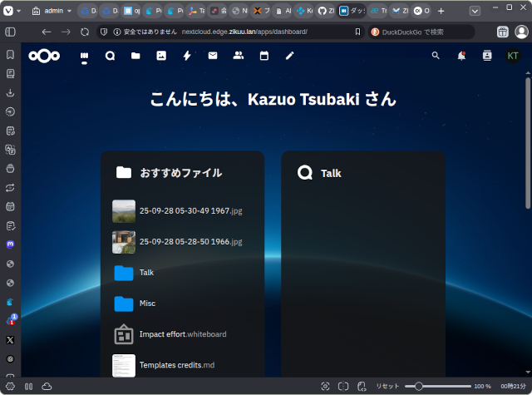Open the Contacts app in header
Screen dimensions: 532x395
click(239, 56)
